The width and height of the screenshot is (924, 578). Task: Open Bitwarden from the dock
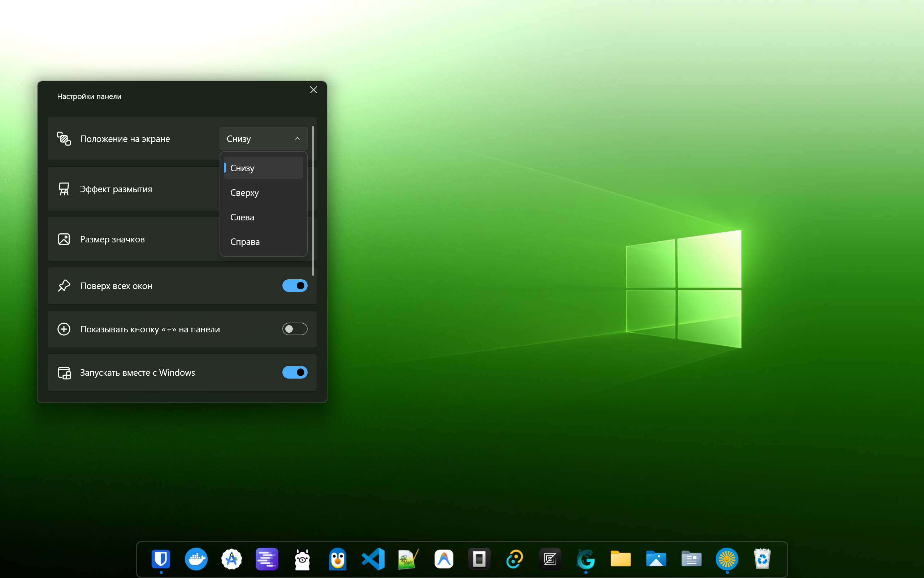tap(161, 559)
